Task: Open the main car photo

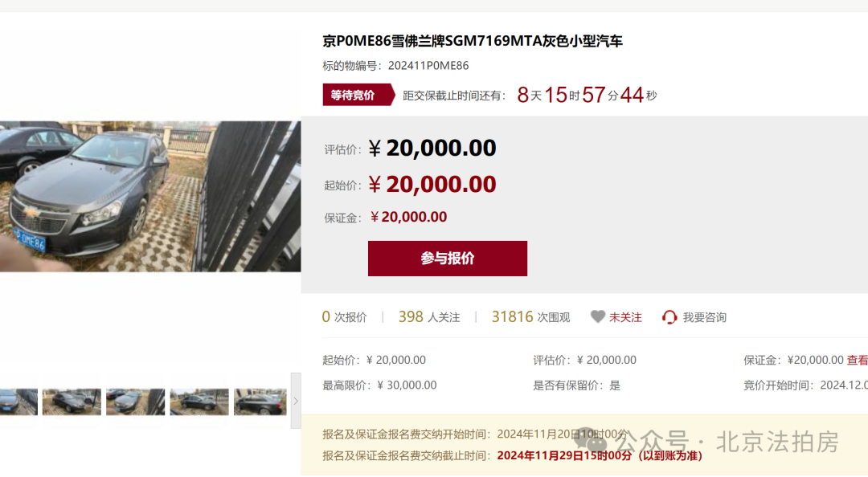Action: click(150, 197)
